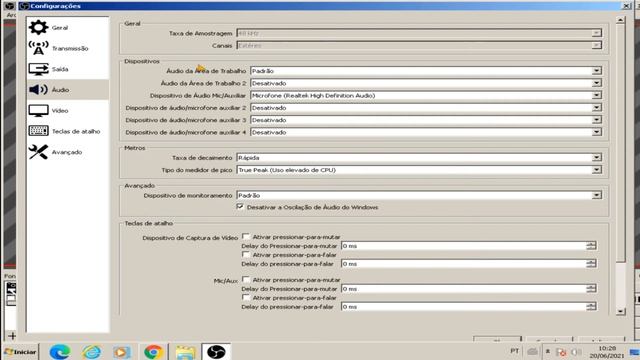Screen dimensions: 640x360
Task: Go to the Teclas de atalho tab
Action: pyautogui.click(x=68, y=131)
